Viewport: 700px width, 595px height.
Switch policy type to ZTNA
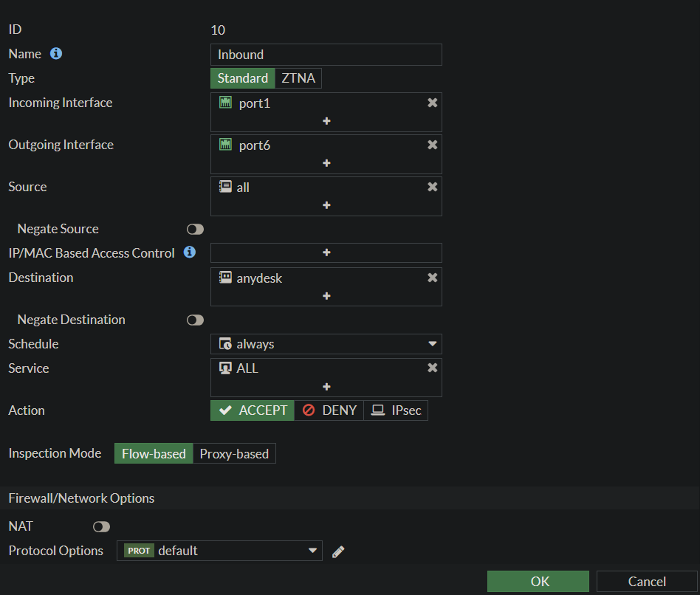298,78
